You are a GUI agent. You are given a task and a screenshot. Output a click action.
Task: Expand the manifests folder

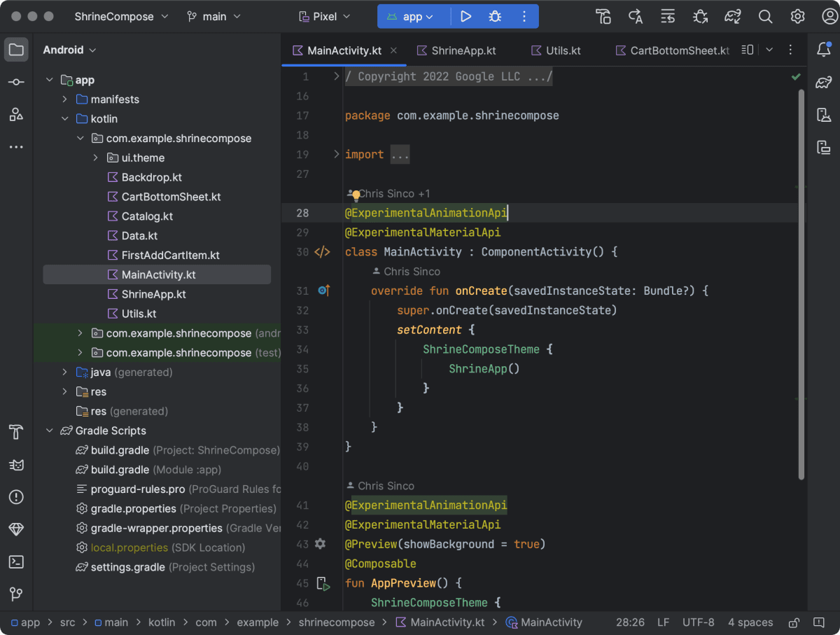(x=64, y=99)
